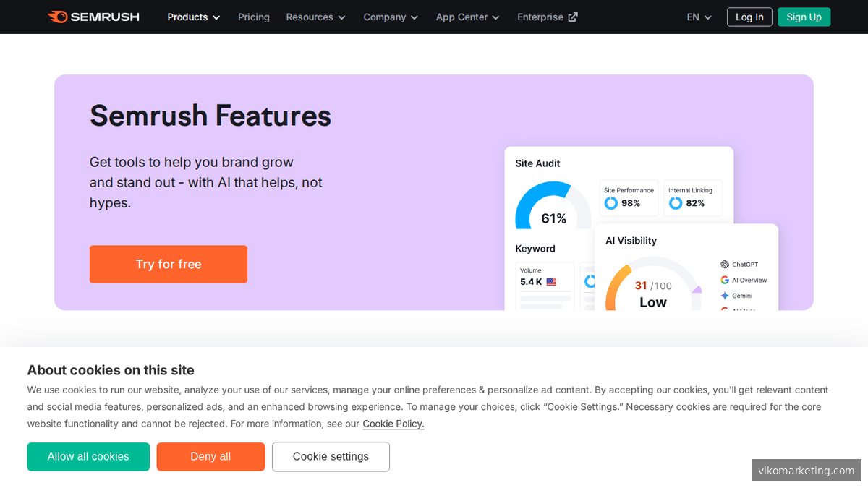Open the Cookie Policy link
868x488 pixels.
click(x=393, y=424)
